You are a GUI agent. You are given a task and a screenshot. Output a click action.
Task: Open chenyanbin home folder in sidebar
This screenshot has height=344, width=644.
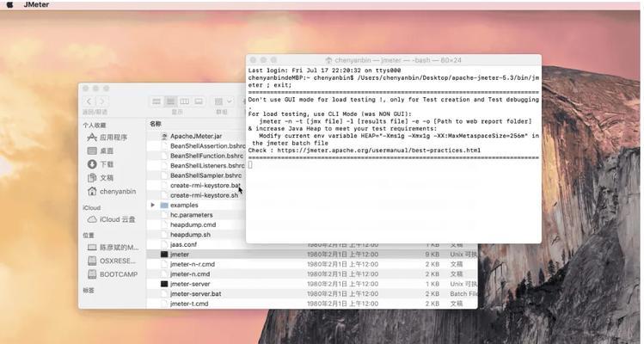pyautogui.click(x=112, y=191)
